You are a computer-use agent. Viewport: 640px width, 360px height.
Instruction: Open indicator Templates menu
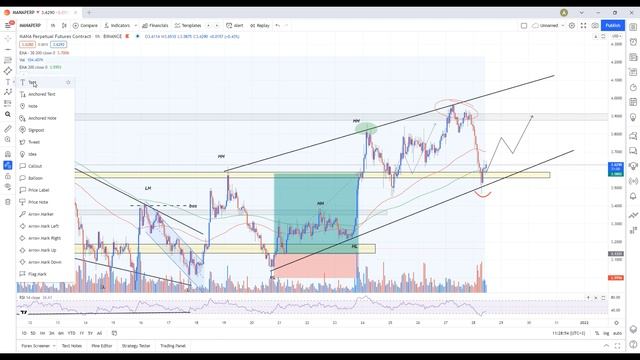[188, 25]
